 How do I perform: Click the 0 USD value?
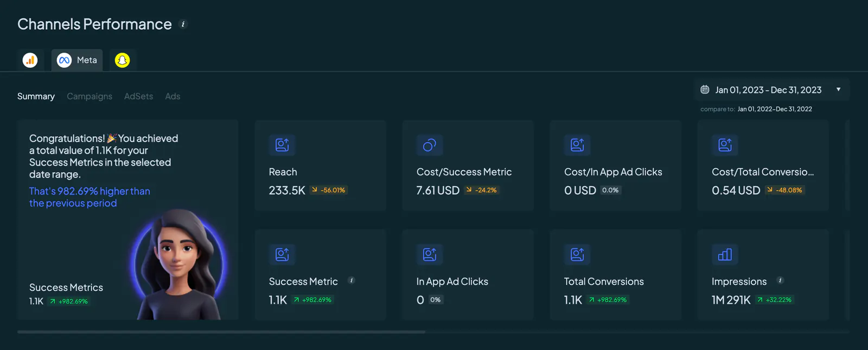(x=580, y=190)
